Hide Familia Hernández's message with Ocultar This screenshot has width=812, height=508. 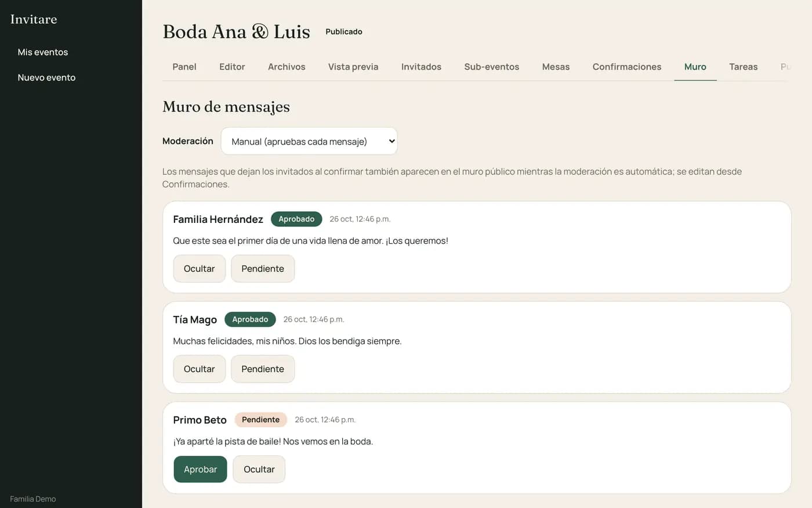(x=200, y=269)
